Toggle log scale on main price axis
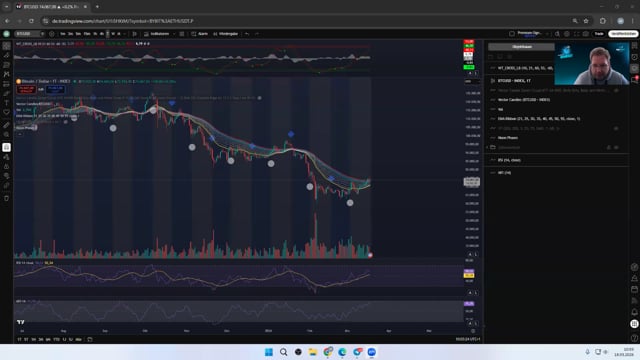The image size is (640, 360). 476,254
